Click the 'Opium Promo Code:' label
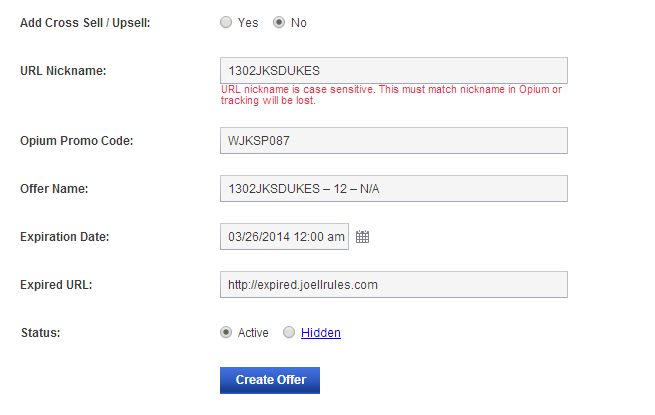 click(x=76, y=141)
